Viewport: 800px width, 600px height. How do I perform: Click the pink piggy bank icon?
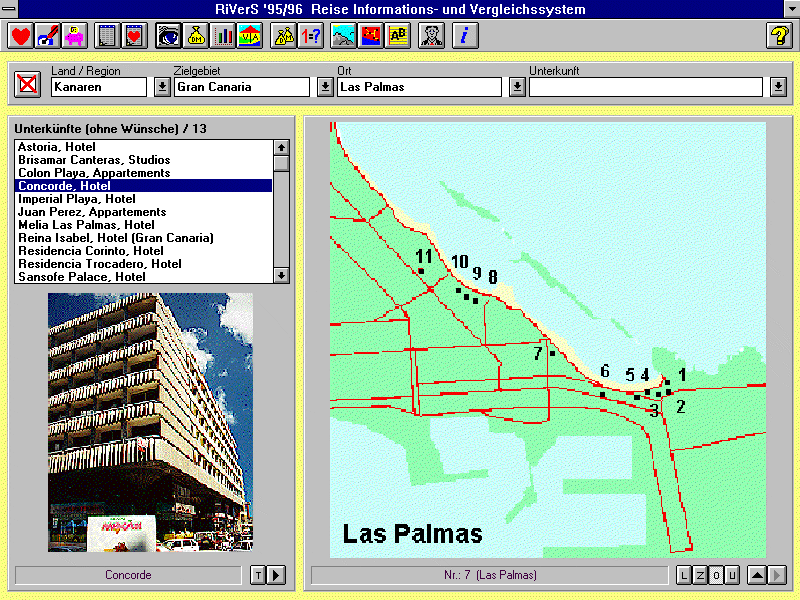[x=75, y=37]
